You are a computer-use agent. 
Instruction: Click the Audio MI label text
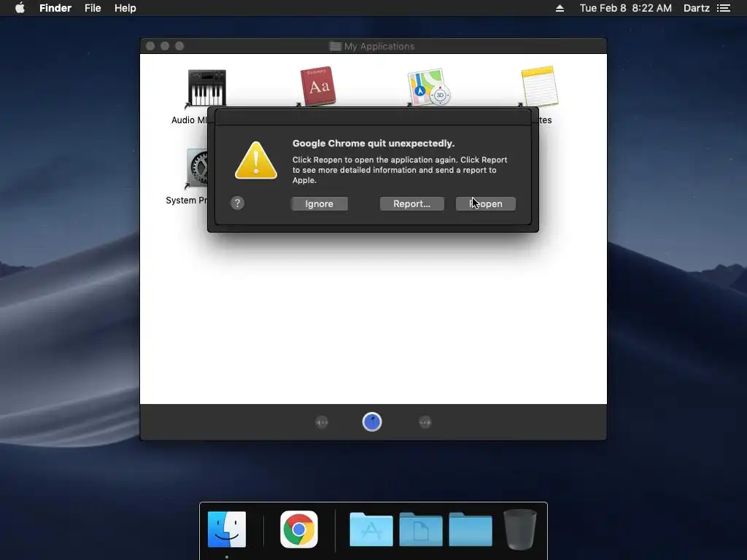pyautogui.click(x=189, y=120)
